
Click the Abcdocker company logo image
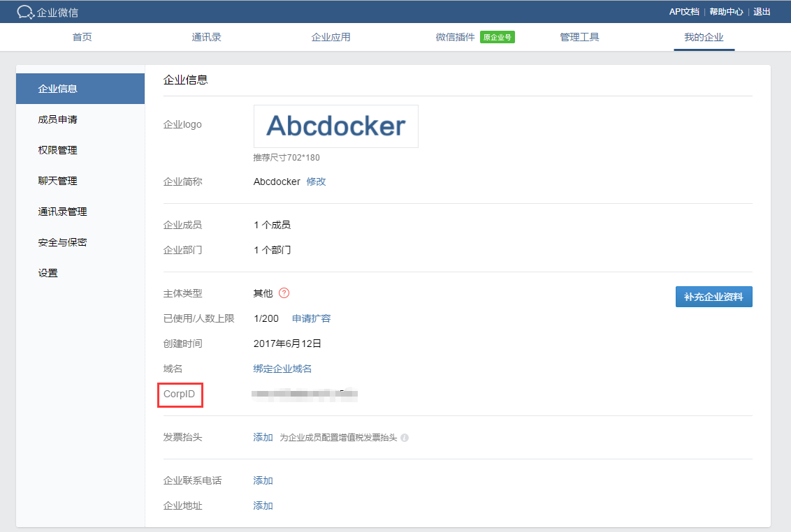pos(335,126)
